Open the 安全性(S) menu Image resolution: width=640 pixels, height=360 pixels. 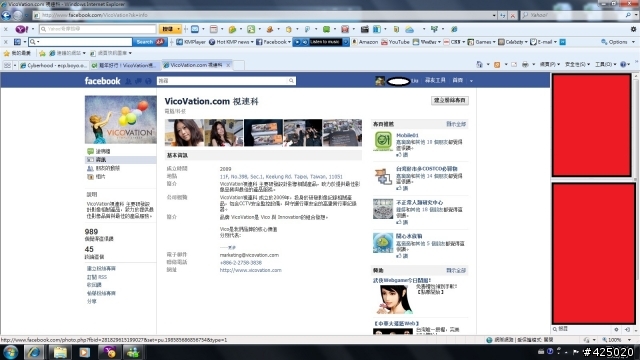[x=577, y=64]
